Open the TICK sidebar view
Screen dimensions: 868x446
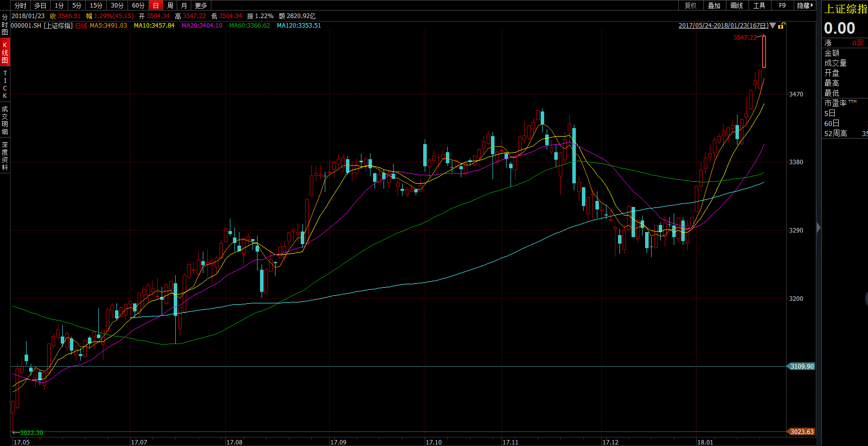click(5, 84)
